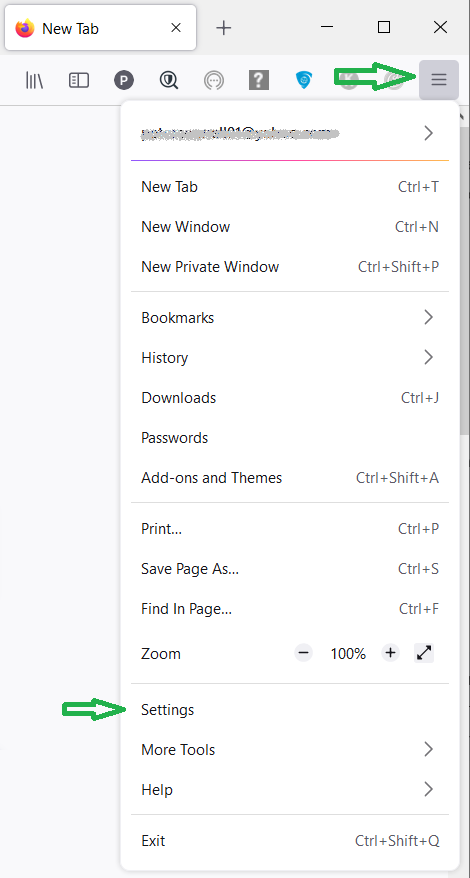Open the Library toolbar icon
470x878 pixels.
[35, 81]
